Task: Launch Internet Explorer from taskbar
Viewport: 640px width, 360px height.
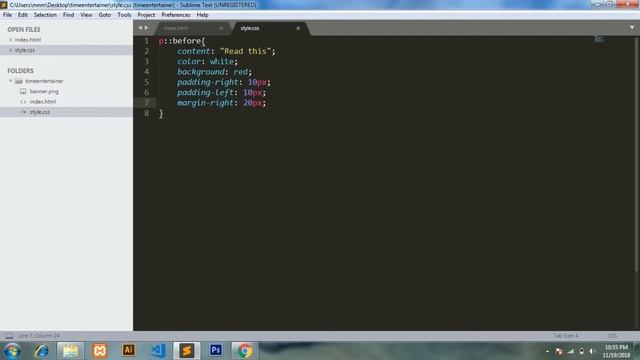Action: [41, 351]
